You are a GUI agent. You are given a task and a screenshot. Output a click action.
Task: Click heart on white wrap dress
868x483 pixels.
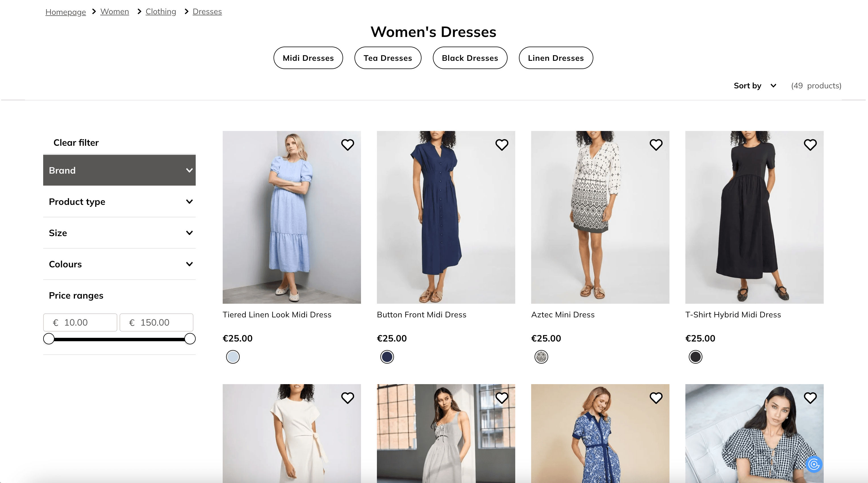click(347, 398)
